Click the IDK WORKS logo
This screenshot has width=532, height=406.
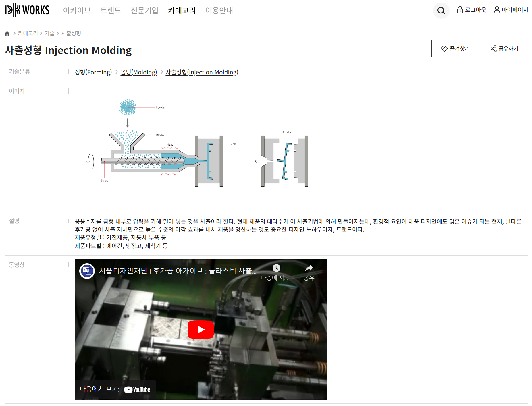27,10
